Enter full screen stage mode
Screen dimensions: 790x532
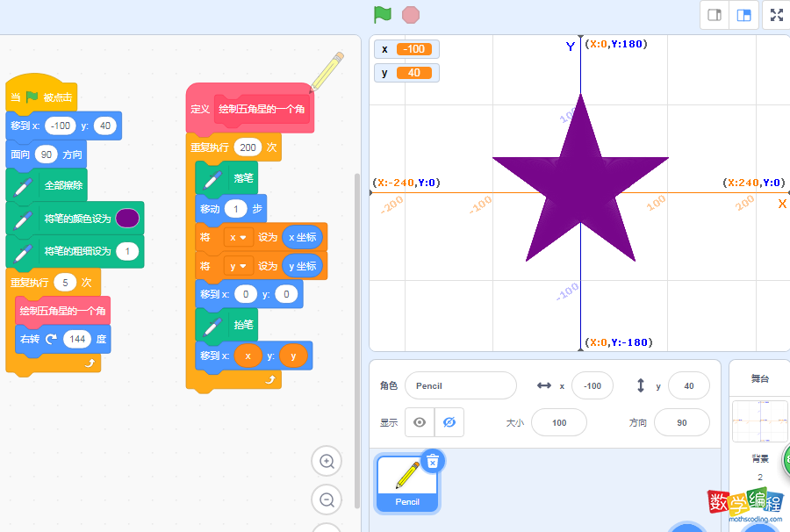(x=777, y=15)
